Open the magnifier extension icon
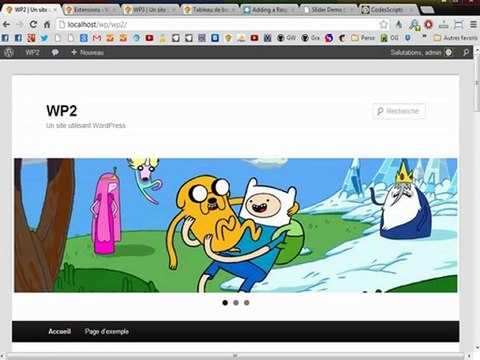 tap(414, 25)
